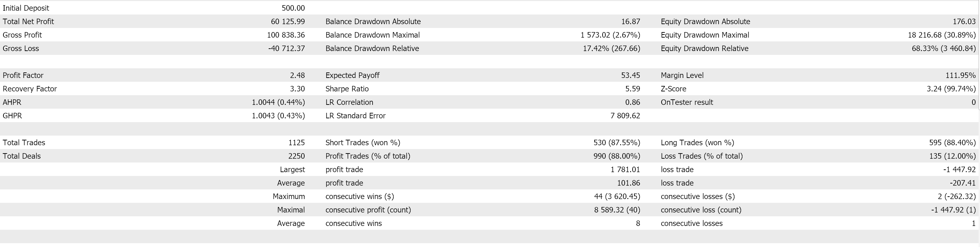Image resolution: width=980 pixels, height=247 pixels.
Task: Select the Recovery Factor label
Action: (30, 89)
